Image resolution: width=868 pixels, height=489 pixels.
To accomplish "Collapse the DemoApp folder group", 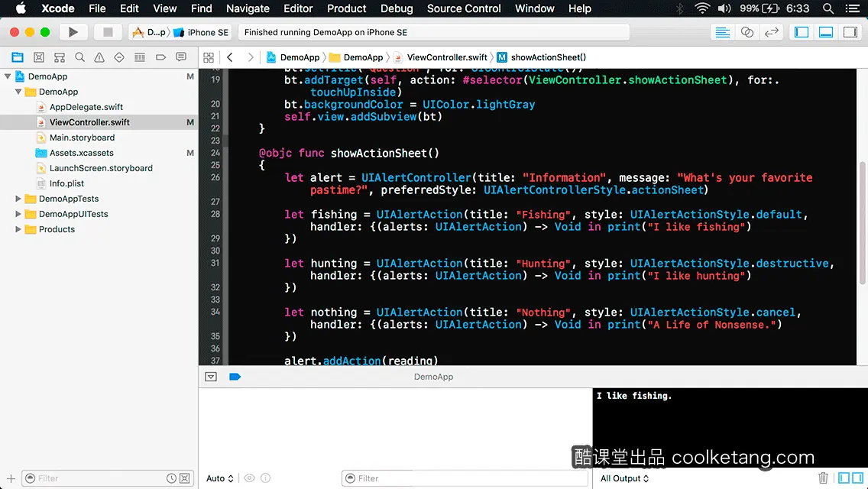I will [x=18, y=92].
